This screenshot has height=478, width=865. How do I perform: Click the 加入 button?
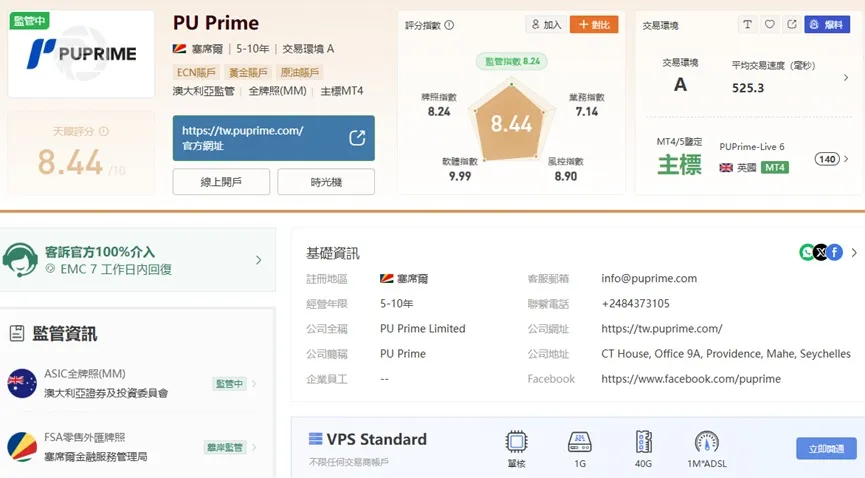click(x=546, y=25)
